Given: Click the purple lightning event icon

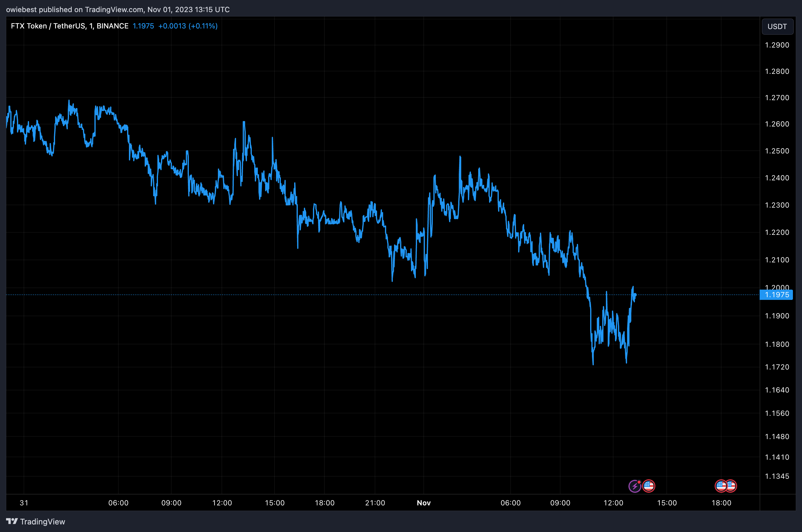Looking at the screenshot, I should [635, 486].
